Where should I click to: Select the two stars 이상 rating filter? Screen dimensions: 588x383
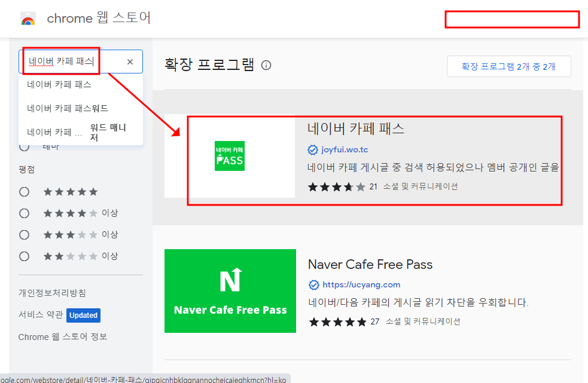tap(25, 256)
